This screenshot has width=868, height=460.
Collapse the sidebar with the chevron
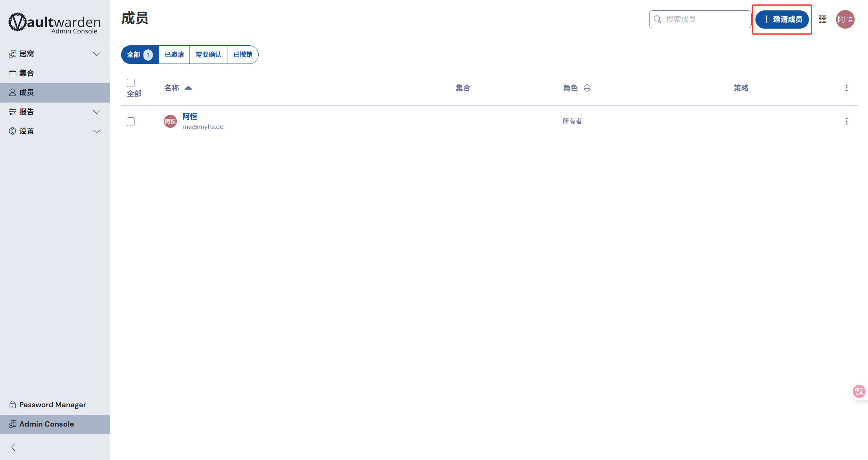pyautogui.click(x=13, y=447)
